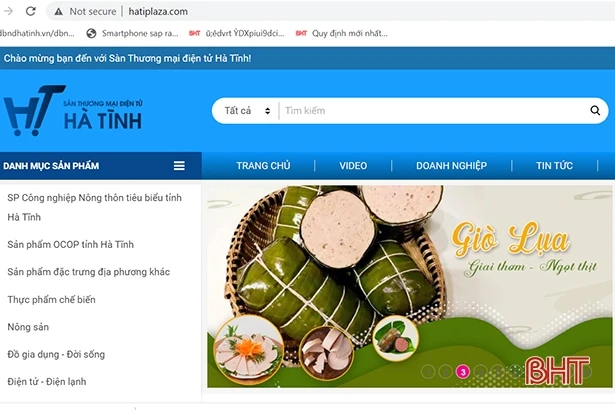
Task: Click the Danh mục sản phẩm header
Action: [101, 166]
